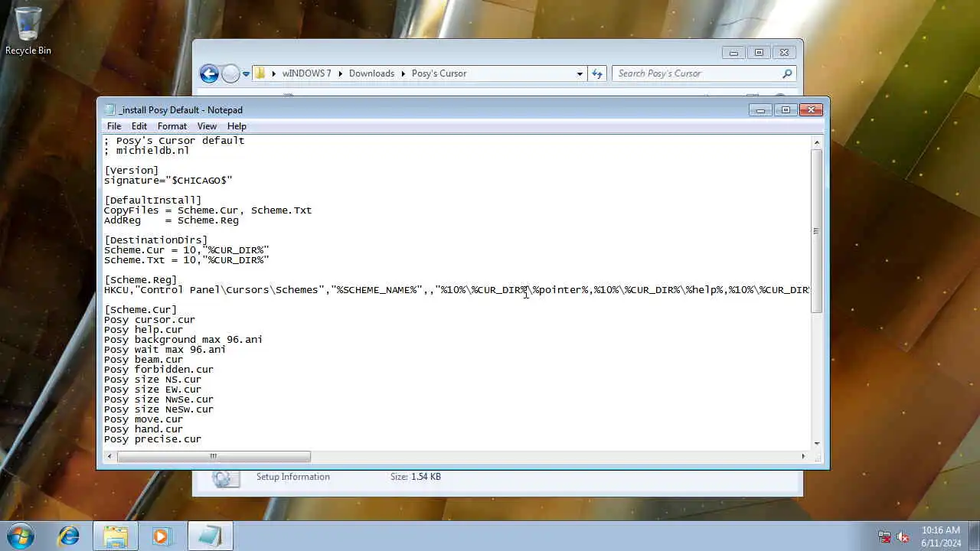Open the Recycle Bin desktop icon
980x551 pixels.
click(28, 31)
